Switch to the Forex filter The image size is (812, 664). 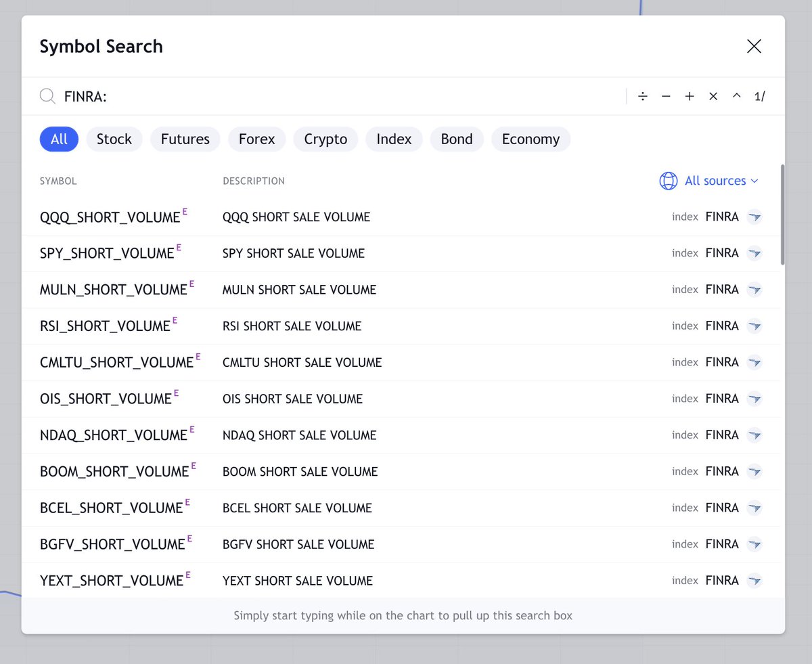(256, 139)
